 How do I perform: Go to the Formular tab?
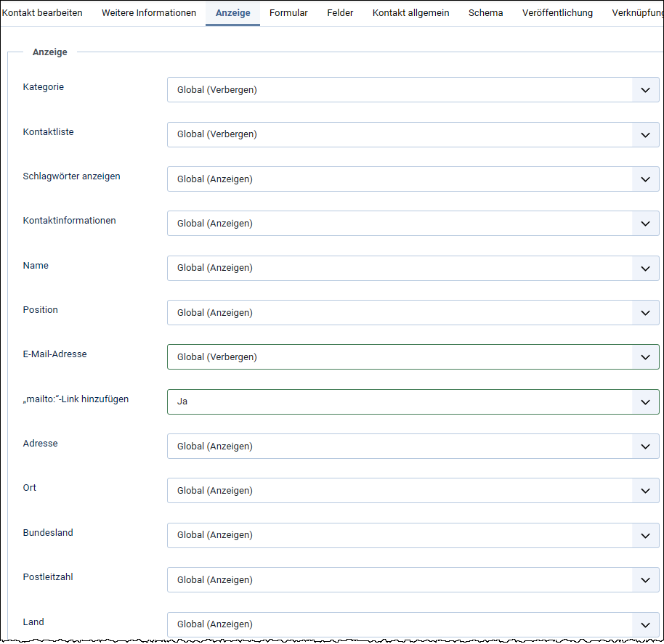pyautogui.click(x=288, y=13)
